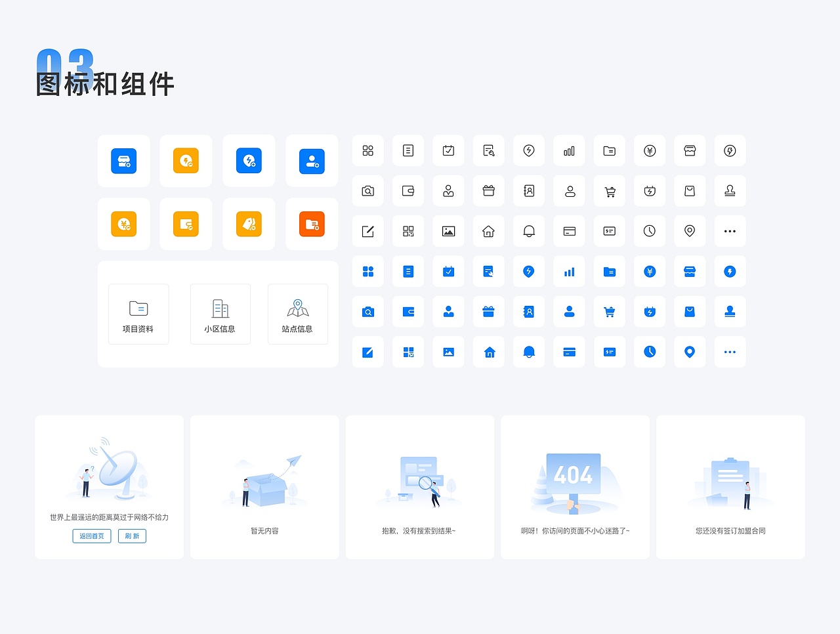The image size is (840, 634).
Task: Select the outlined stamp seal icon
Action: pyautogui.click(x=730, y=190)
